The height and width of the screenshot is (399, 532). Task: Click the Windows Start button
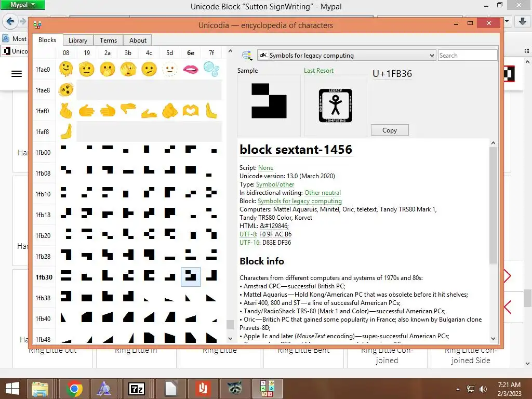point(12,389)
